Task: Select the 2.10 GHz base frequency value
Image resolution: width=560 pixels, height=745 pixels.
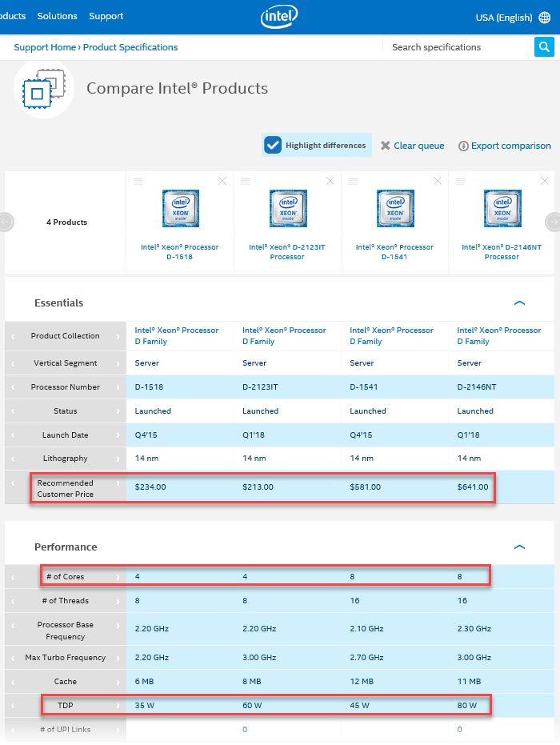Action: 366,629
